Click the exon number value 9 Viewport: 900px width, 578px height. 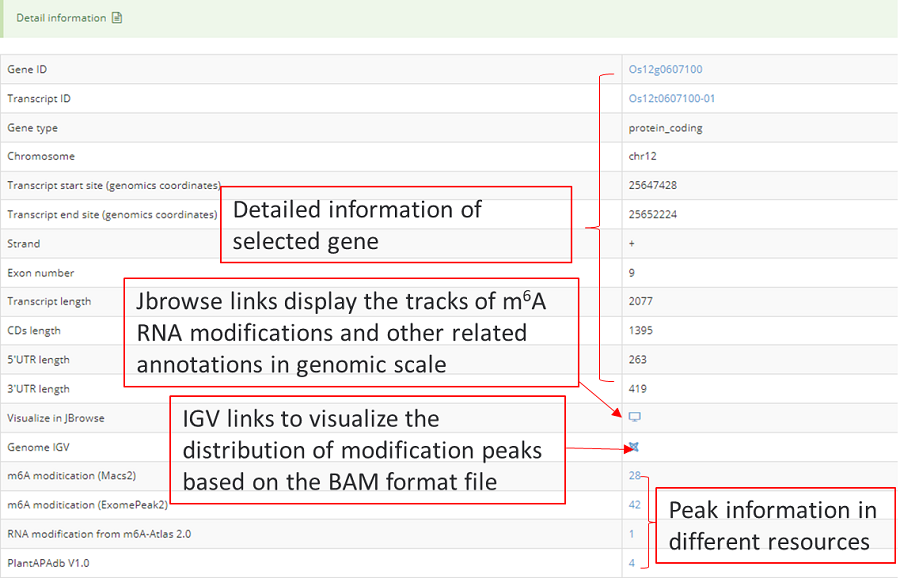point(632,273)
